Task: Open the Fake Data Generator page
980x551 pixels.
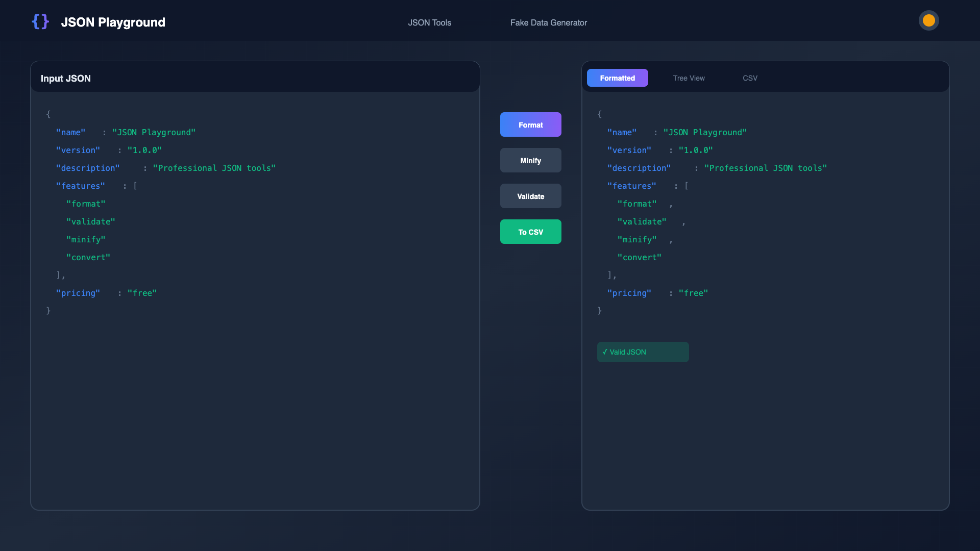Action: point(548,22)
